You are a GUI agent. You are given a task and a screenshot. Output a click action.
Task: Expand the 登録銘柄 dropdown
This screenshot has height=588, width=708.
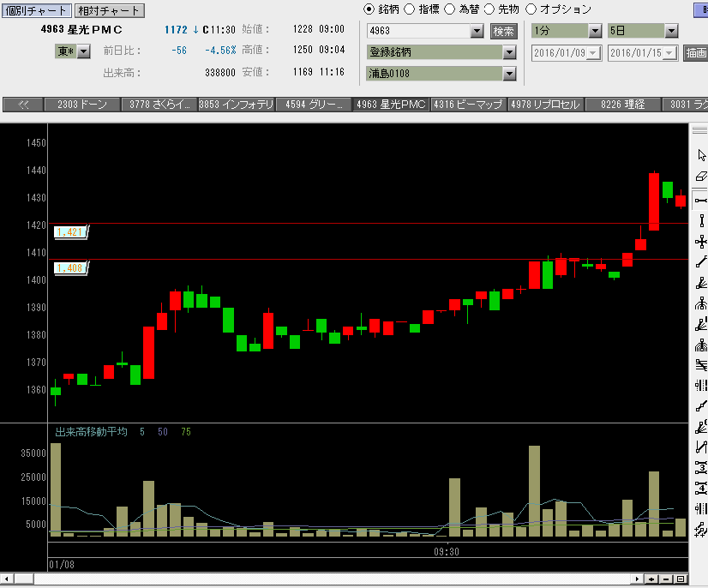tap(509, 53)
